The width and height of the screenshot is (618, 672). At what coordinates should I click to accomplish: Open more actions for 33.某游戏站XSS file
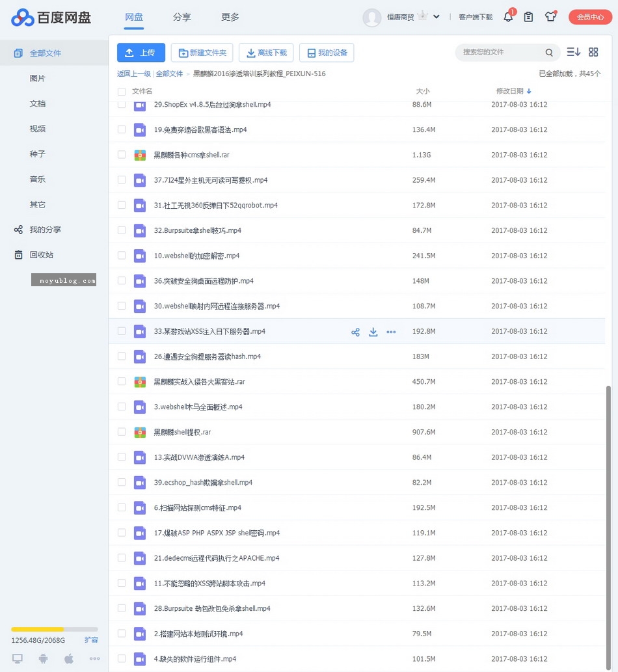pyautogui.click(x=391, y=332)
